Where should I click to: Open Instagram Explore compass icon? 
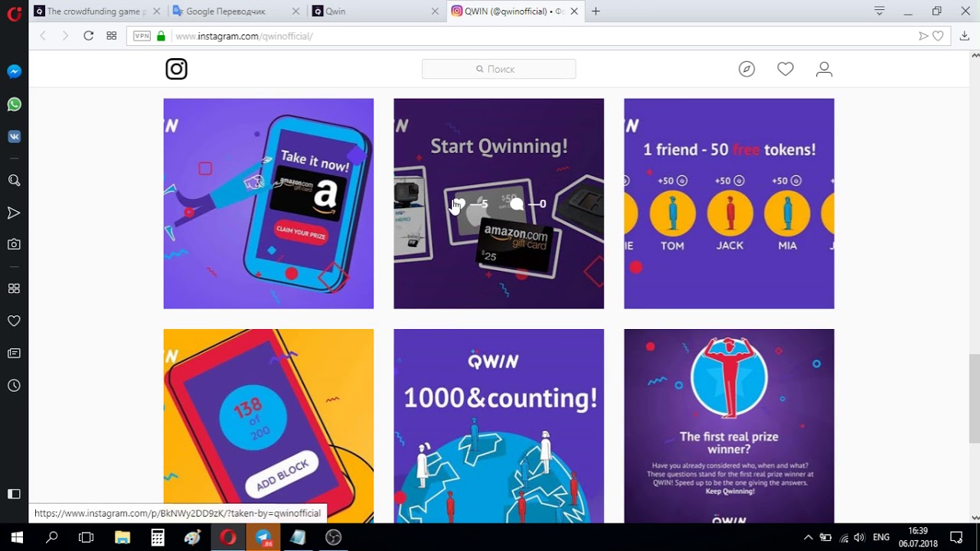tap(746, 69)
